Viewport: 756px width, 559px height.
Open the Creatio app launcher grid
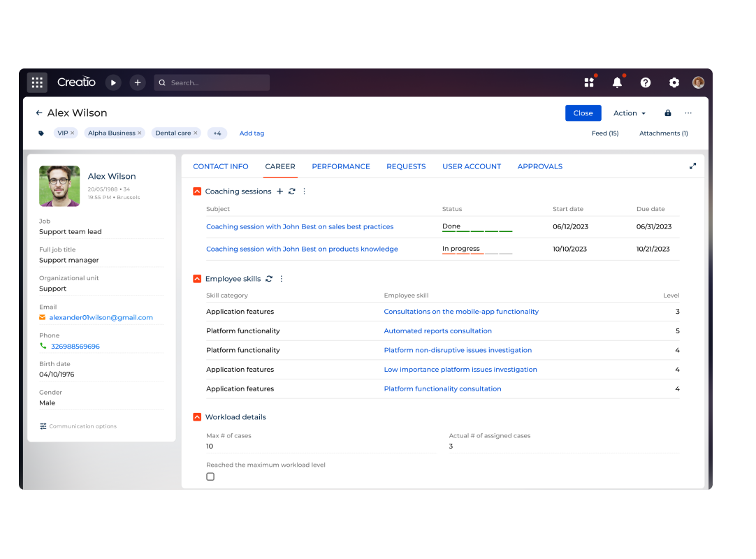pos(36,82)
